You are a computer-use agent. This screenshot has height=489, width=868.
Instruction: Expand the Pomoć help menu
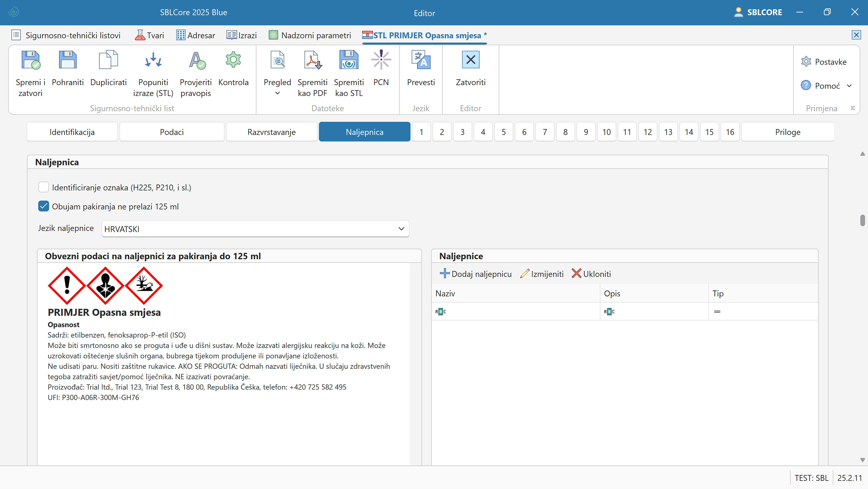(x=849, y=86)
